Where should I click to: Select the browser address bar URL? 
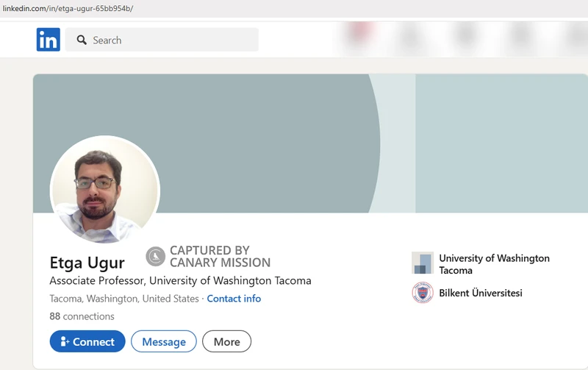click(x=68, y=8)
